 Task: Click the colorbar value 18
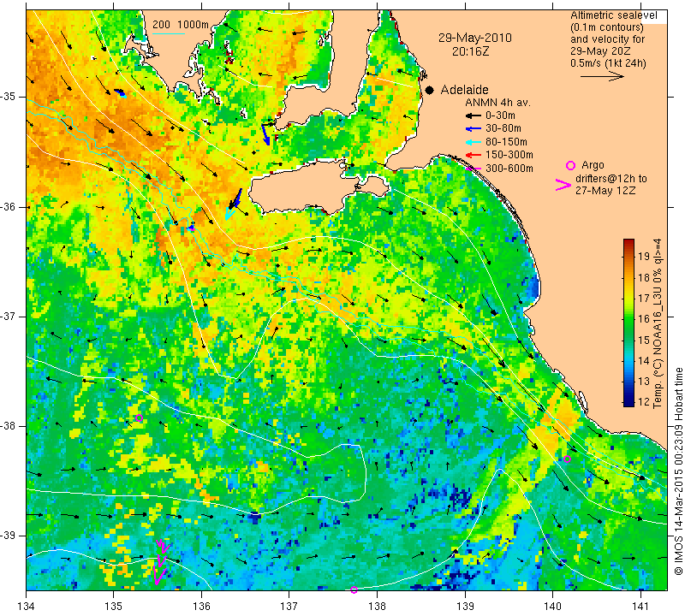[x=645, y=277]
